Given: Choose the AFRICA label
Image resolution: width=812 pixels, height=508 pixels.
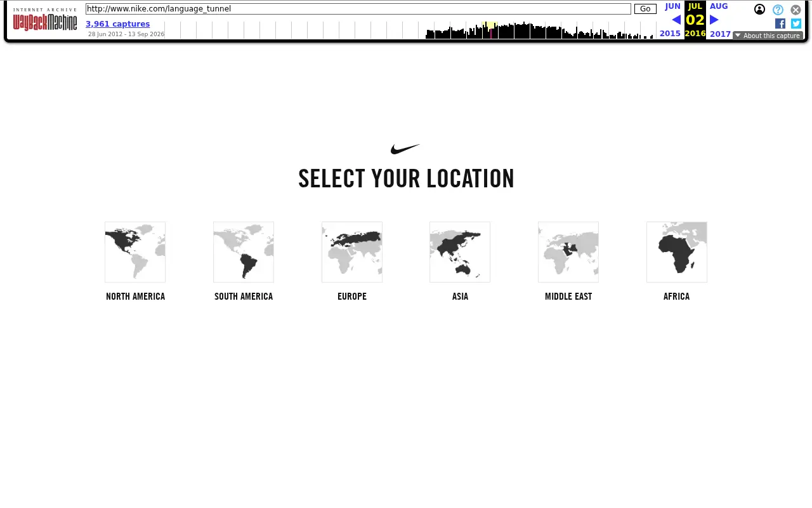Looking at the screenshot, I should tap(677, 297).
